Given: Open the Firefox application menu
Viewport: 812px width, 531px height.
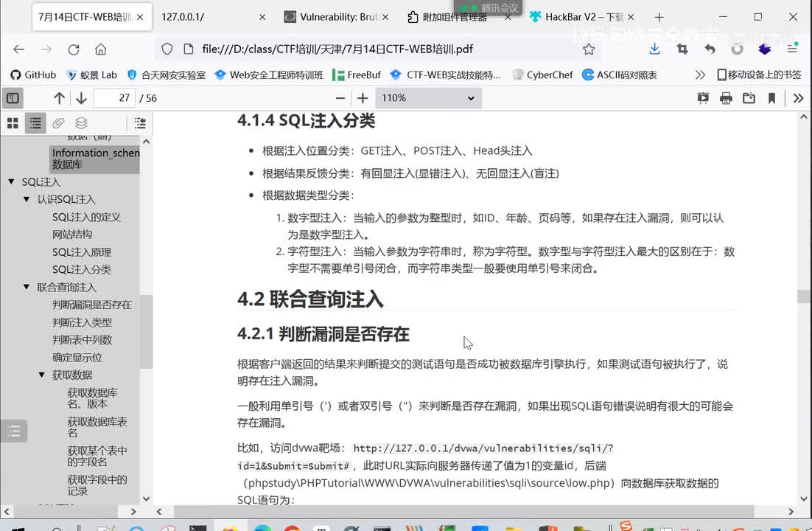Looking at the screenshot, I should tap(792, 49).
